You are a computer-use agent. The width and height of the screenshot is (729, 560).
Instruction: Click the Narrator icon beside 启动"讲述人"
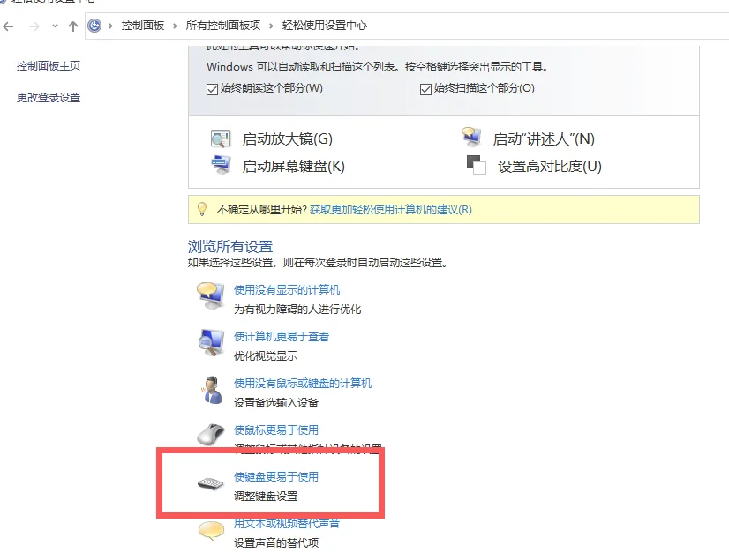[x=471, y=137]
